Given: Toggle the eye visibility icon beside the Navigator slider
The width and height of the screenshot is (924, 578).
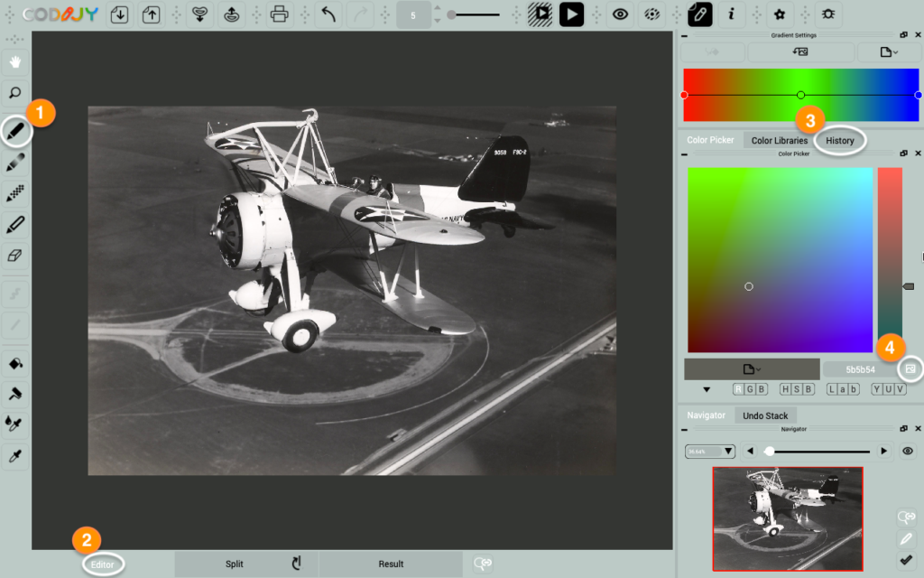Looking at the screenshot, I should click(x=907, y=451).
